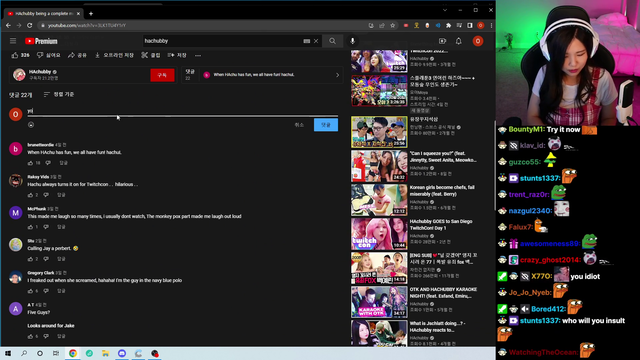640x360 pixels.
Task: Clear the hachubby search text
Action: point(316,41)
